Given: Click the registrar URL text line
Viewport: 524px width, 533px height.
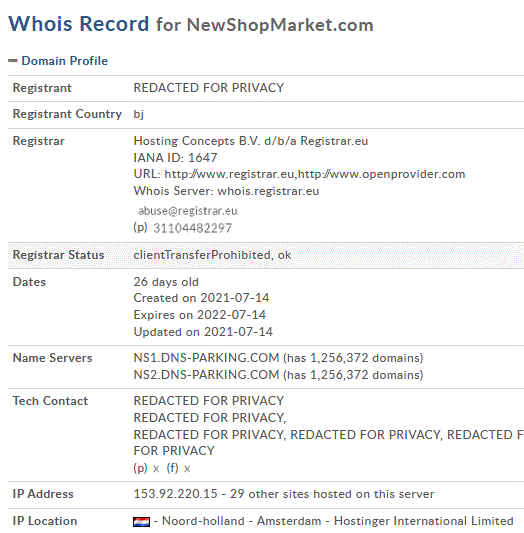Looking at the screenshot, I should pos(299,174).
